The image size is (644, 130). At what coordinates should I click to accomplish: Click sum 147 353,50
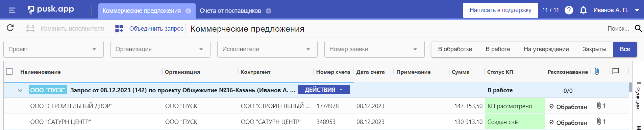(x=468, y=106)
